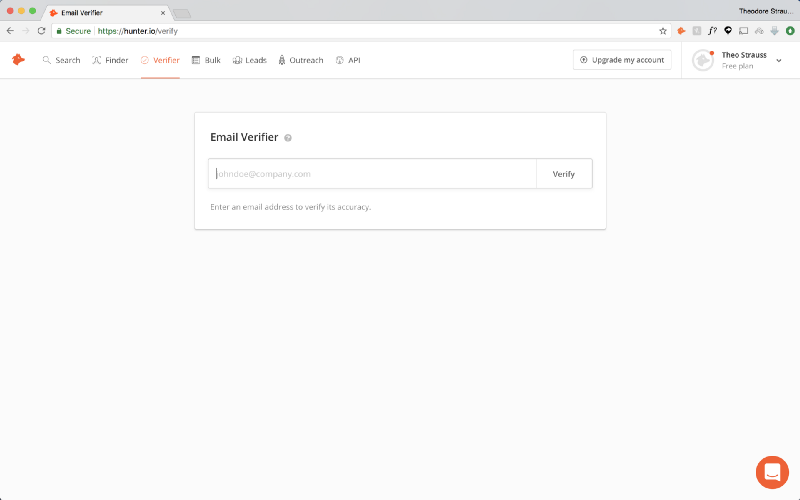800x500 pixels.
Task: Go back using browser back arrow
Action: (10, 31)
